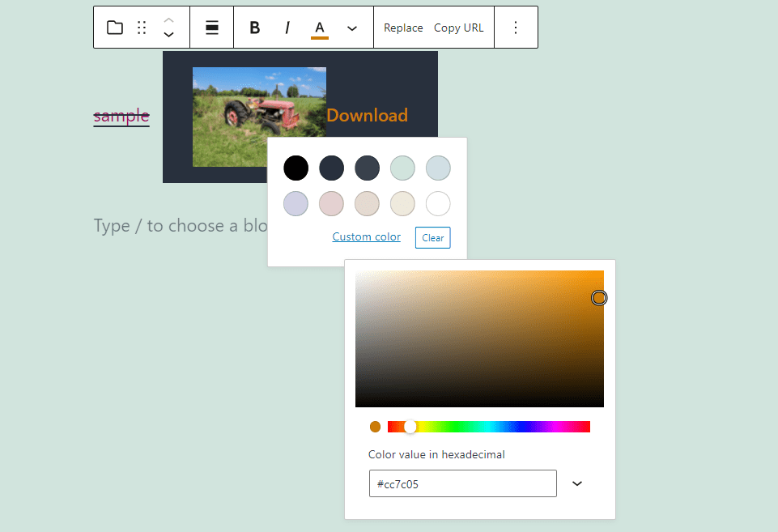
Task: Open the alignment options icon
Action: [211, 27]
